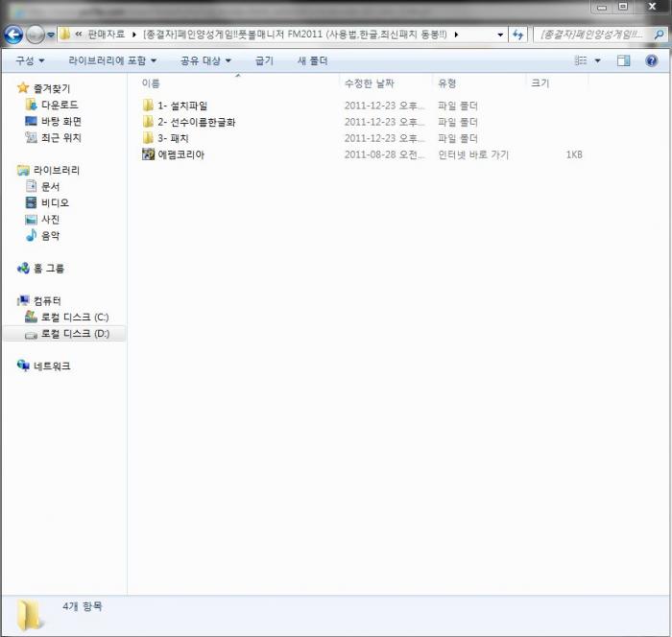Open the 에펨코리아 internet shortcut
Viewport: 672px width, 637px height.
[x=180, y=154]
